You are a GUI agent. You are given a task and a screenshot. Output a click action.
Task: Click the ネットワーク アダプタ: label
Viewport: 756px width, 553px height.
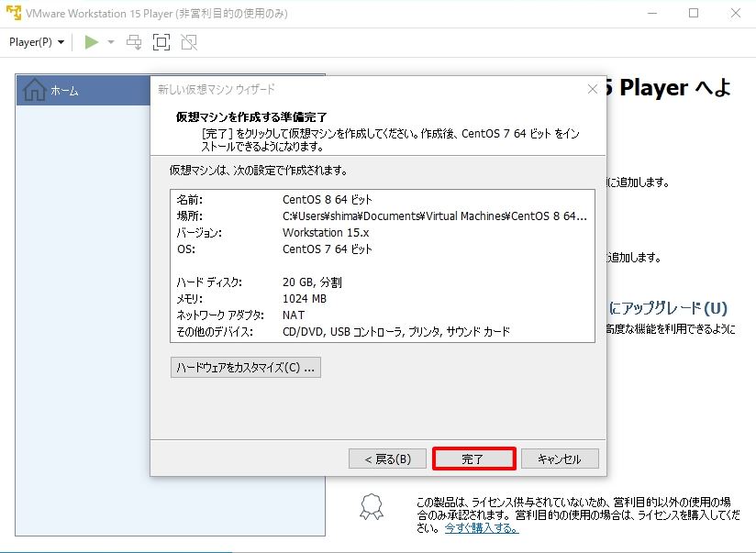220,315
